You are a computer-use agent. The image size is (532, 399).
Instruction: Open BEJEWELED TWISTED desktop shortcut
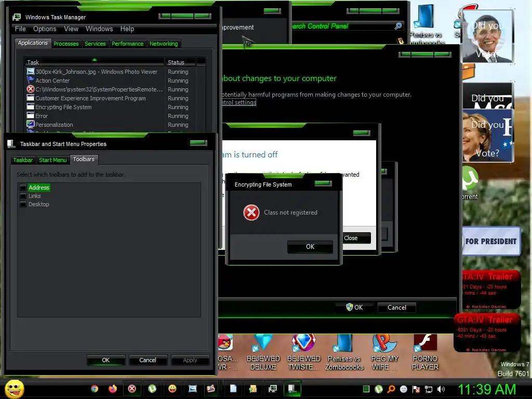(x=303, y=352)
